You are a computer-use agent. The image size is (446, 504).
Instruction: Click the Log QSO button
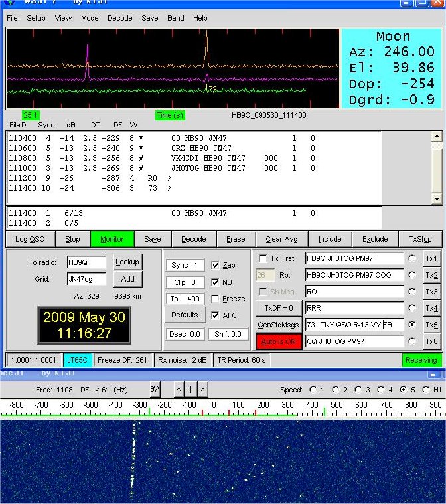31,239
